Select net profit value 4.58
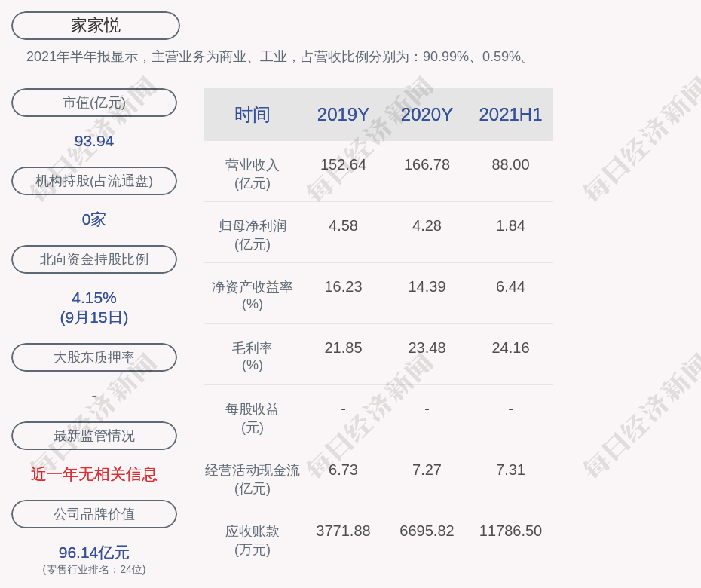 coord(344,226)
